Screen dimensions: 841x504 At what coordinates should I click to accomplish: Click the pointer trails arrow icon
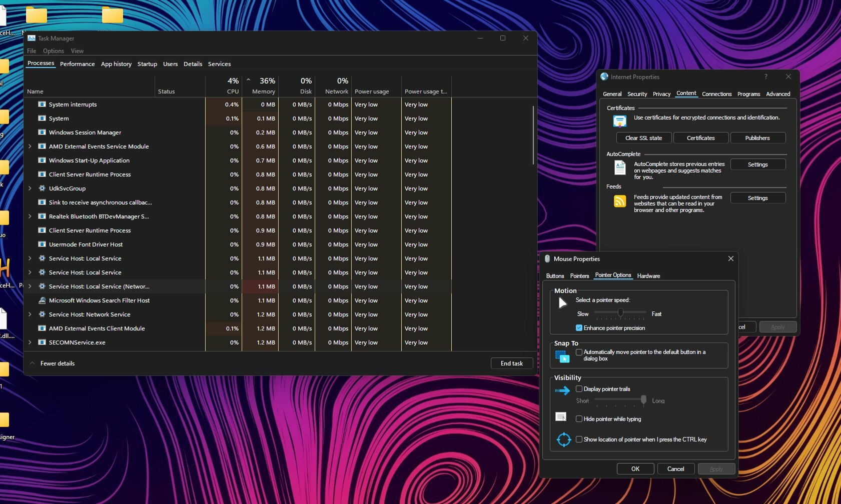click(562, 390)
